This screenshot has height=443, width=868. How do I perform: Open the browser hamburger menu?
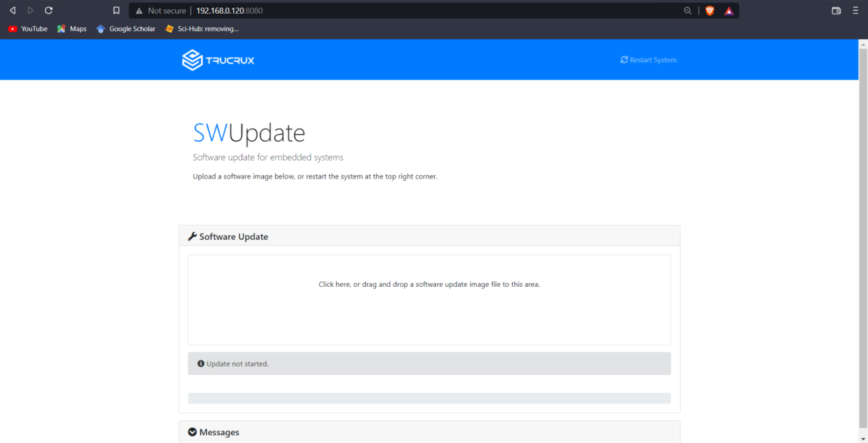click(x=855, y=10)
